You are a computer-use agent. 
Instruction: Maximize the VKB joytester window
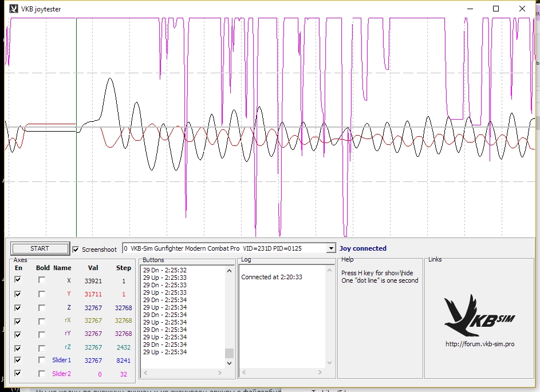[496, 9]
